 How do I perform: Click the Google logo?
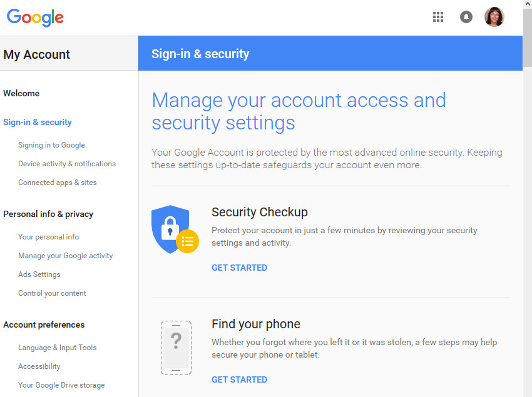pos(35,18)
